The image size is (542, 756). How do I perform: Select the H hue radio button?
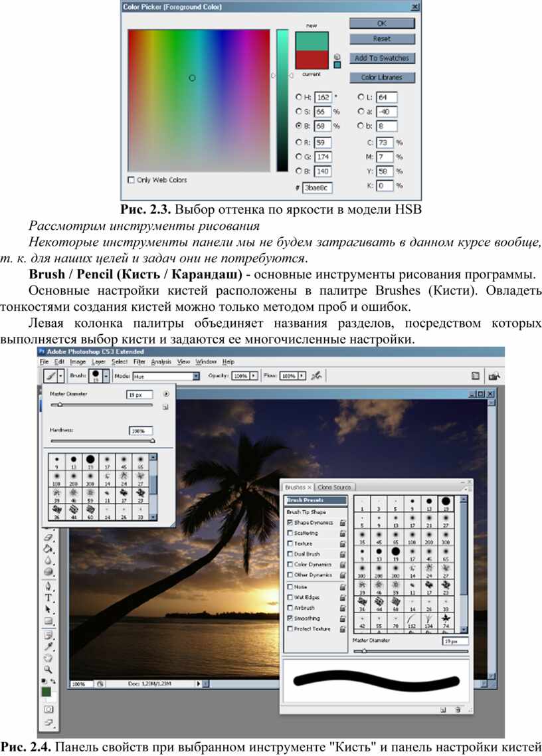299,97
